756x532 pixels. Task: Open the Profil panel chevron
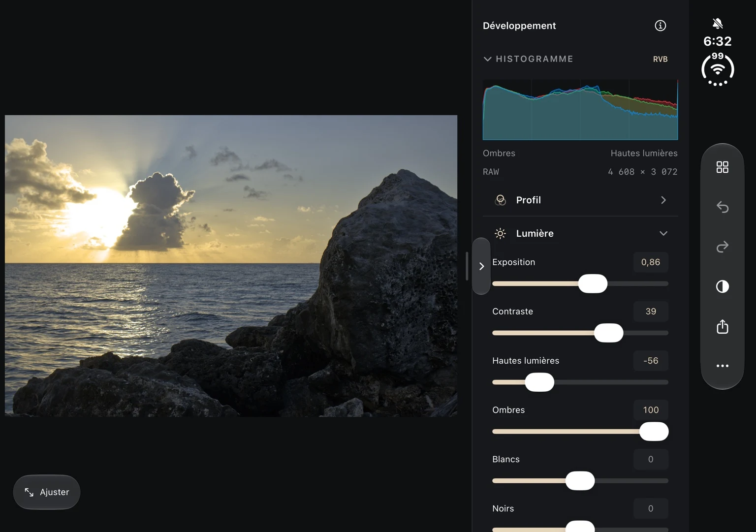tap(663, 200)
